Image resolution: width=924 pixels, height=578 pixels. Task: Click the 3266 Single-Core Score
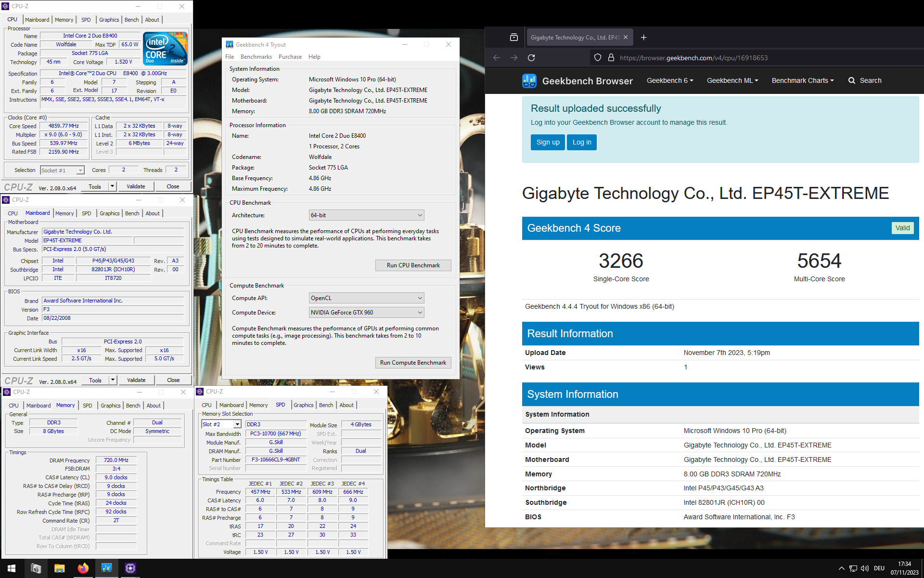(x=621, y=261)
